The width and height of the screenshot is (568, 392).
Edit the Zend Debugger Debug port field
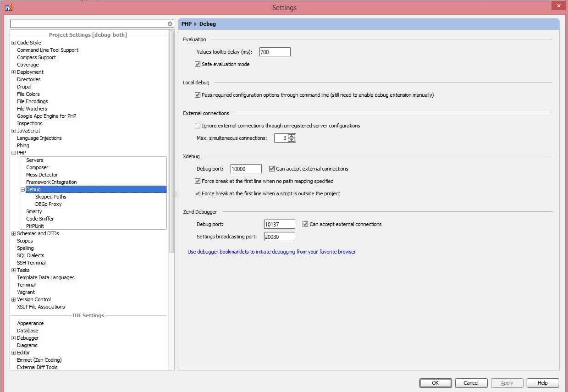(280, 224)
